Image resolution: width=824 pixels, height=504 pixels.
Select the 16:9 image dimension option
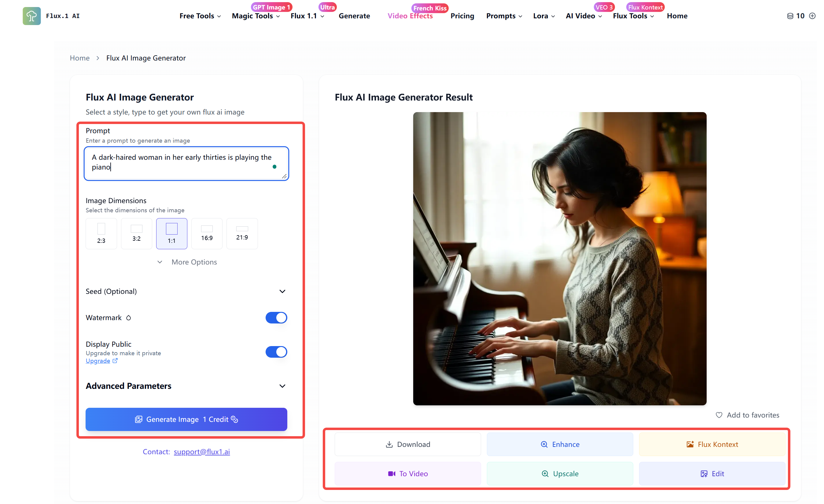click(x=207, y=233)
